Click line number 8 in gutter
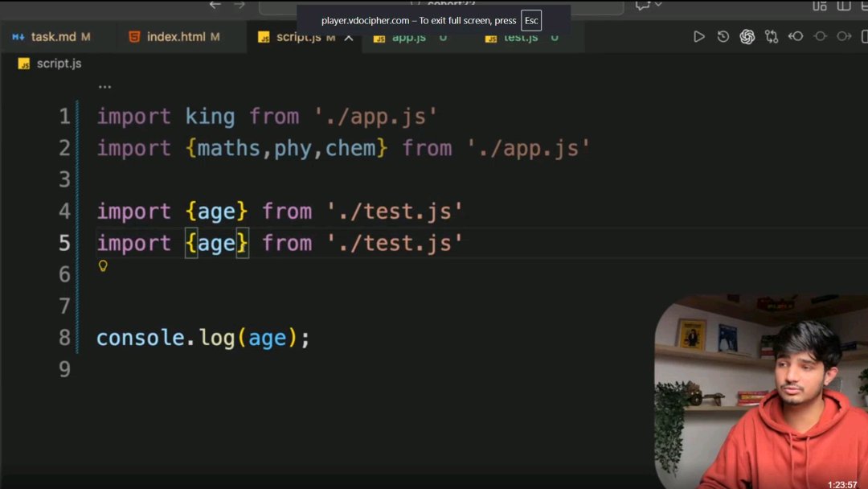Image resolution: width=868 pixels, height=489 pixels. (x=64, y=337)
